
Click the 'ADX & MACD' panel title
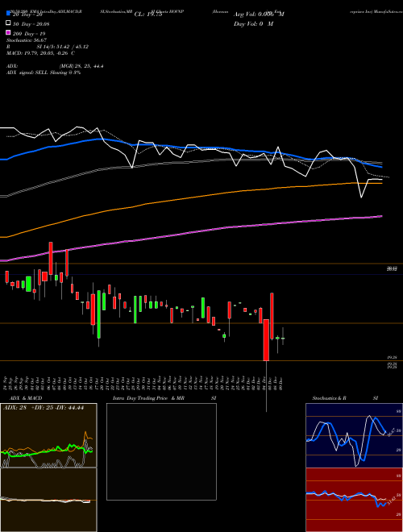point(26,398)
